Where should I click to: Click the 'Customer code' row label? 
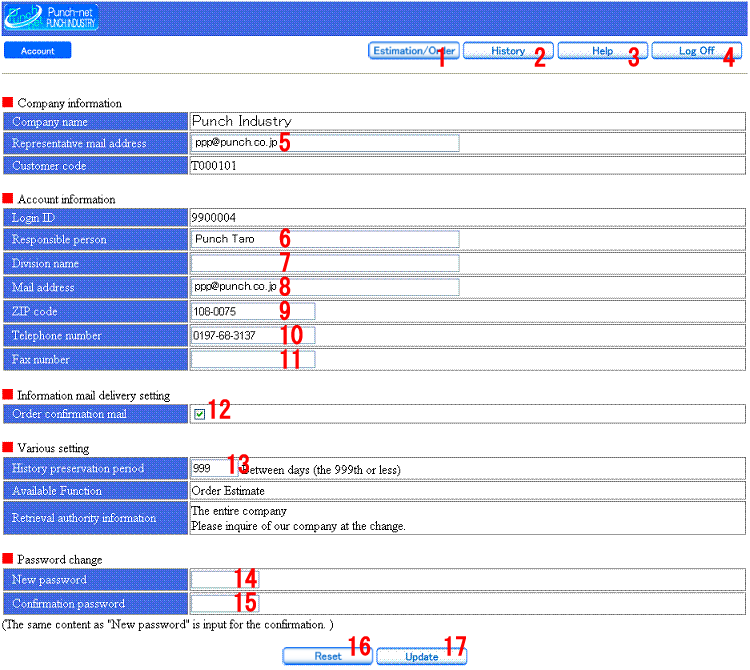49,166
